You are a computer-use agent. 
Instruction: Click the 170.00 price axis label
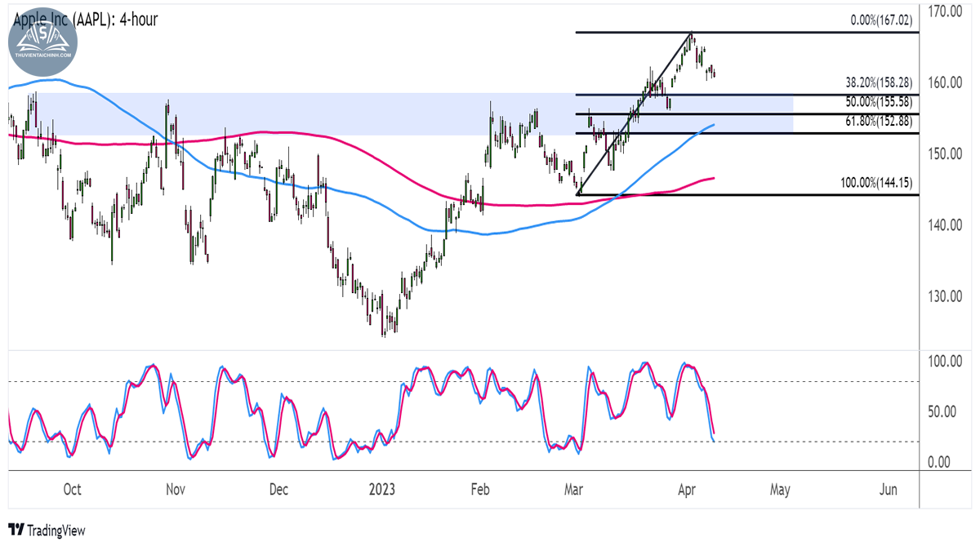point(946,11)
